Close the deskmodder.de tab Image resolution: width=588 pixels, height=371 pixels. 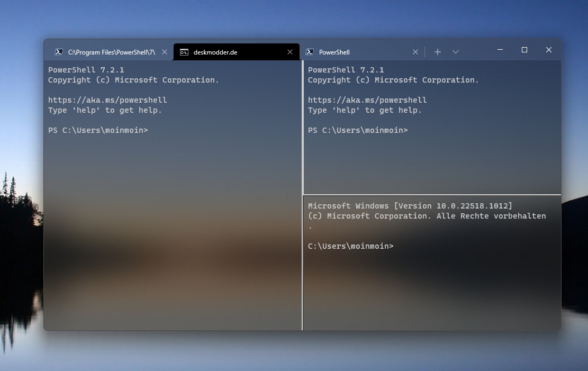click(290, 52)
